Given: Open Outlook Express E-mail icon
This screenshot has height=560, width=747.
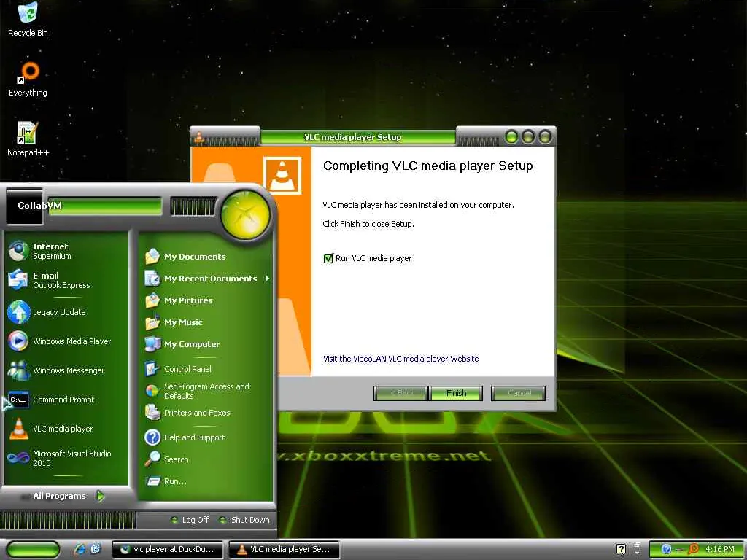Looking at the screenshot, I should [18, 279].
